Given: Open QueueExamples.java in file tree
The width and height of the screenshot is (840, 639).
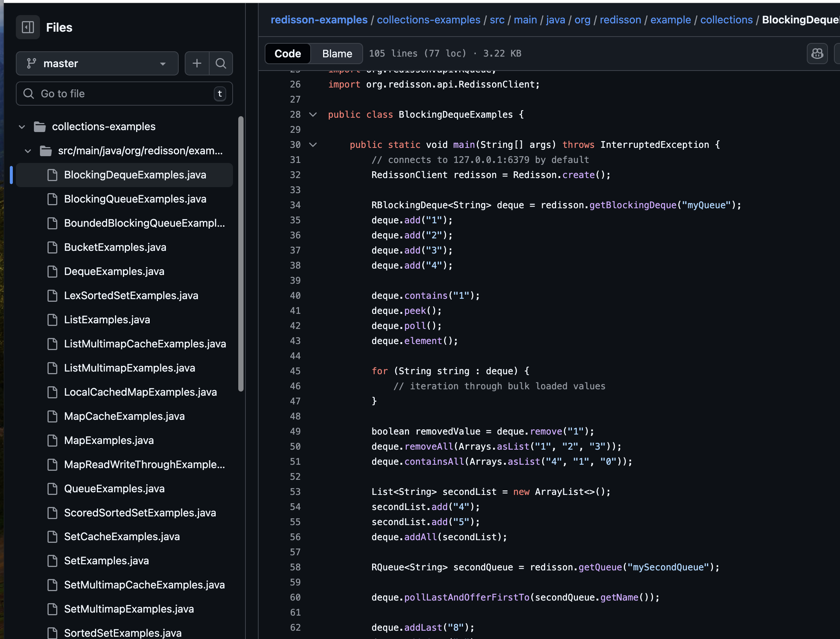Looking at the screenshot, I should pyautogui.click(x=114, y=488).
